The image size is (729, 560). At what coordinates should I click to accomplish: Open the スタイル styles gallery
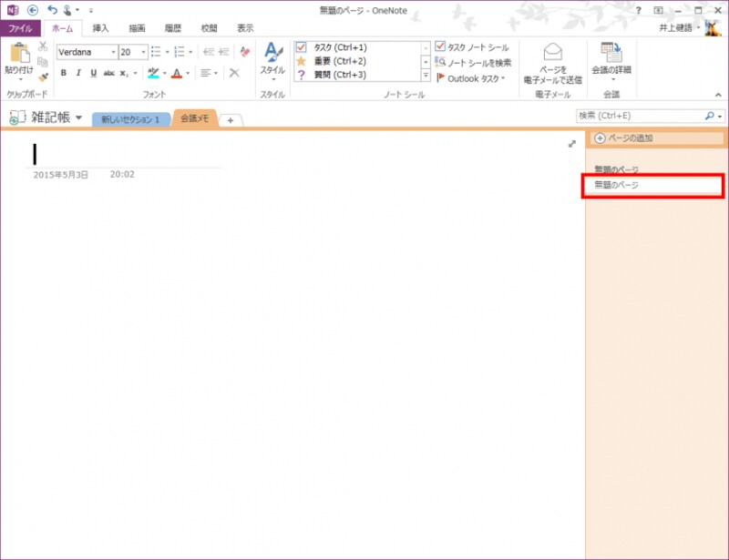click(x=272, y=60)
